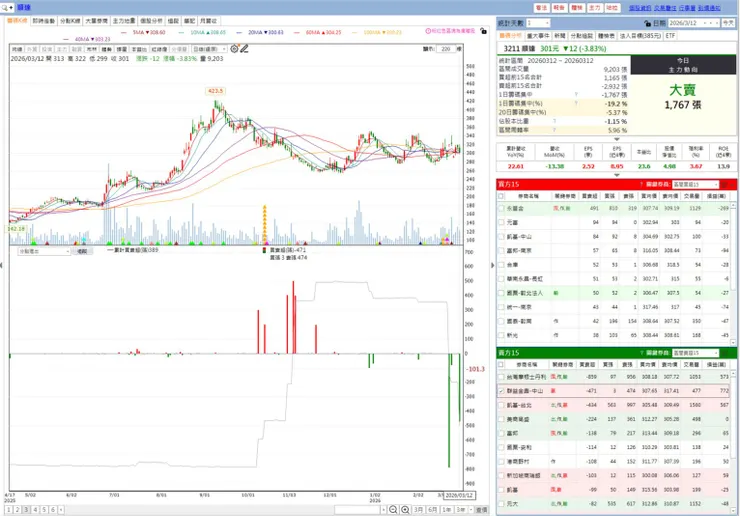Select page 3 at bottom left

[26, 510]
